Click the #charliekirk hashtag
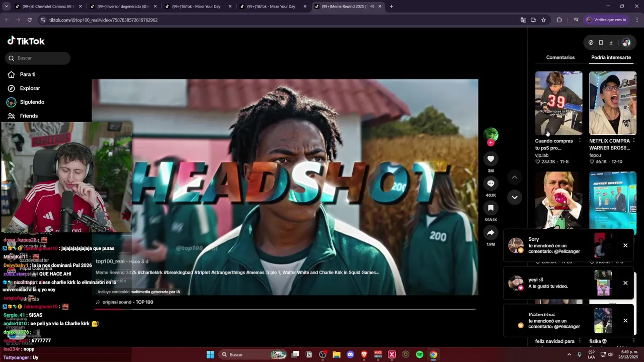 152,273
